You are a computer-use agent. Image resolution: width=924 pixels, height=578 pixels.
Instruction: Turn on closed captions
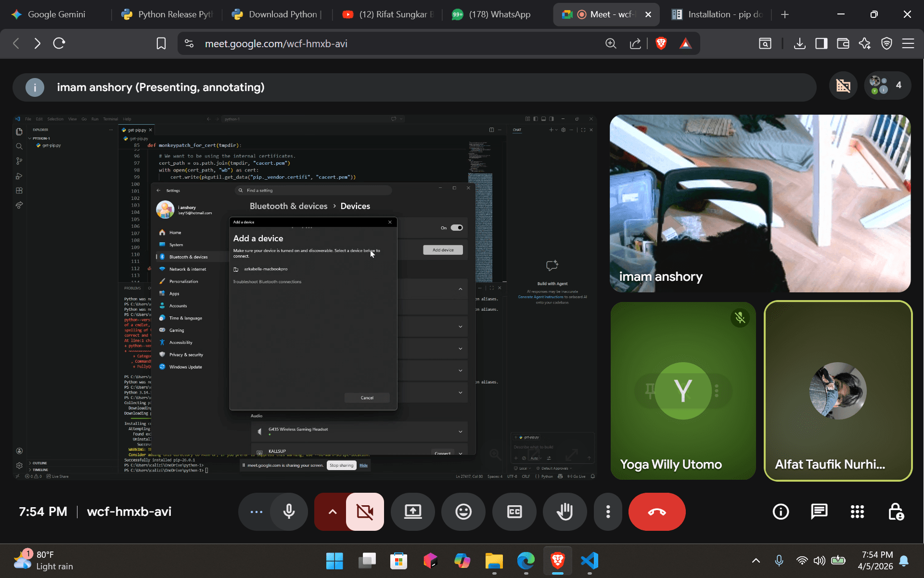click(514, 512)
